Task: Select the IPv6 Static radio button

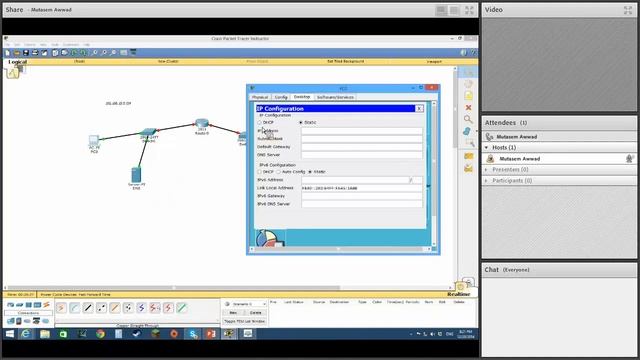Action: (x=310, y=172)
